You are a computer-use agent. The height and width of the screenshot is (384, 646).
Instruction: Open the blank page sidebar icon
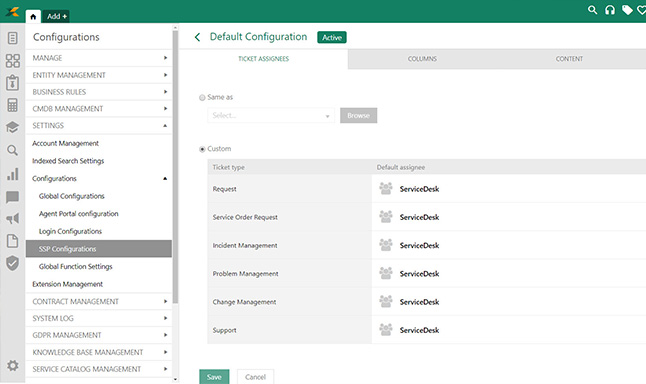tap(12, 241)
